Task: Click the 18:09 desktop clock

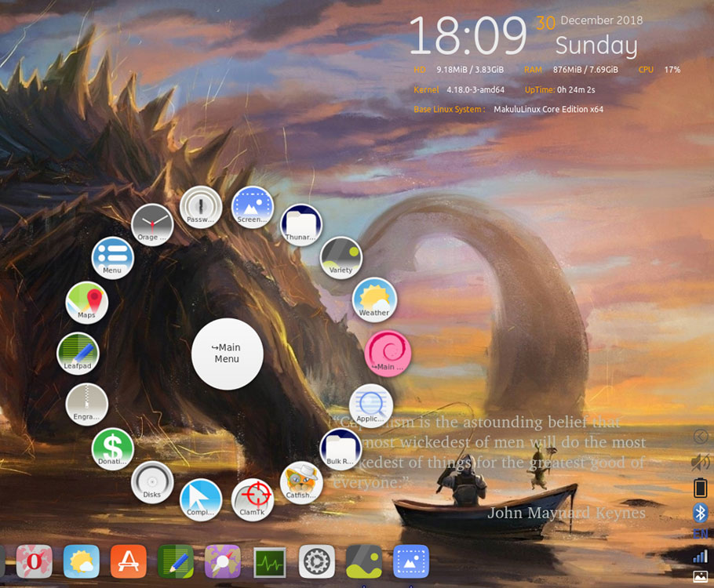Action: point(468,35)
